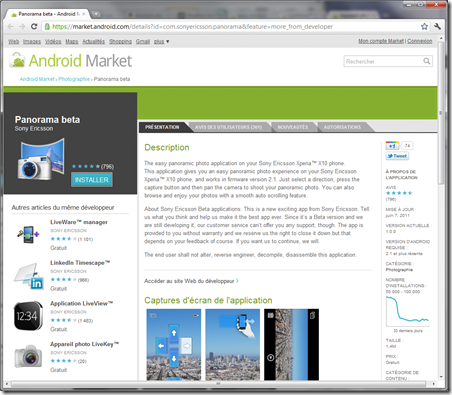Click the Tweet bird button

click(x=397, y=156)
